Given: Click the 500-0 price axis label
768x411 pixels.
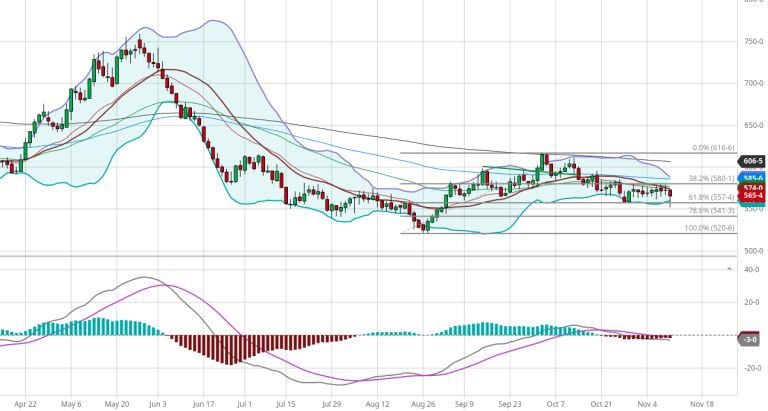Looking at the screenshot, I should (x=753, y=251).
